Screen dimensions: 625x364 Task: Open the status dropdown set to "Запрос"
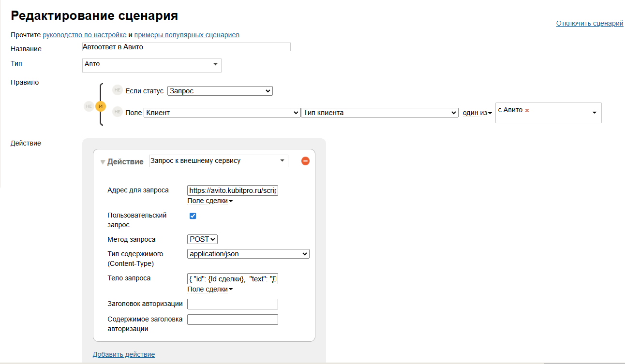(x=220, y=91)
